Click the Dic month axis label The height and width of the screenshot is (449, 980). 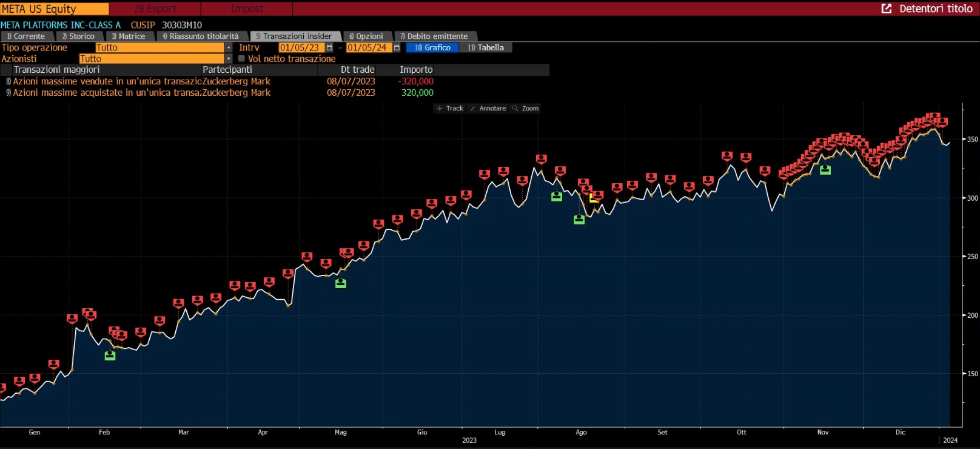click(901, 432)
